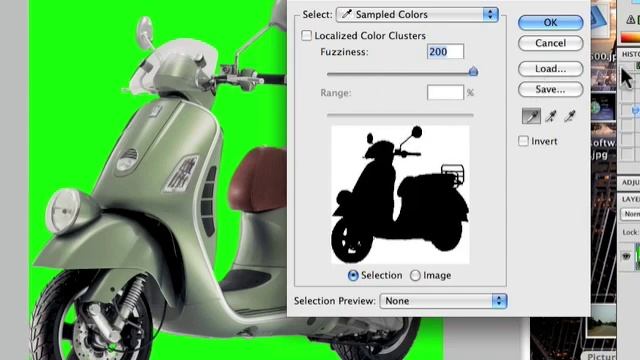
Task: Click the Range percentage field
Action: coord(445,93)
